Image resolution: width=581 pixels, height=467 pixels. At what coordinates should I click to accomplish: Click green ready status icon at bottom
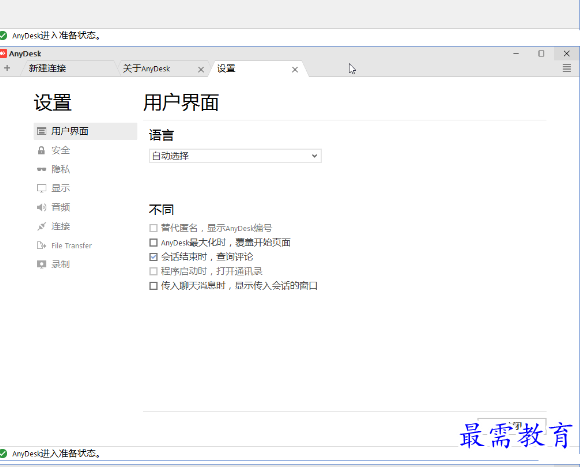click(3, 453)
